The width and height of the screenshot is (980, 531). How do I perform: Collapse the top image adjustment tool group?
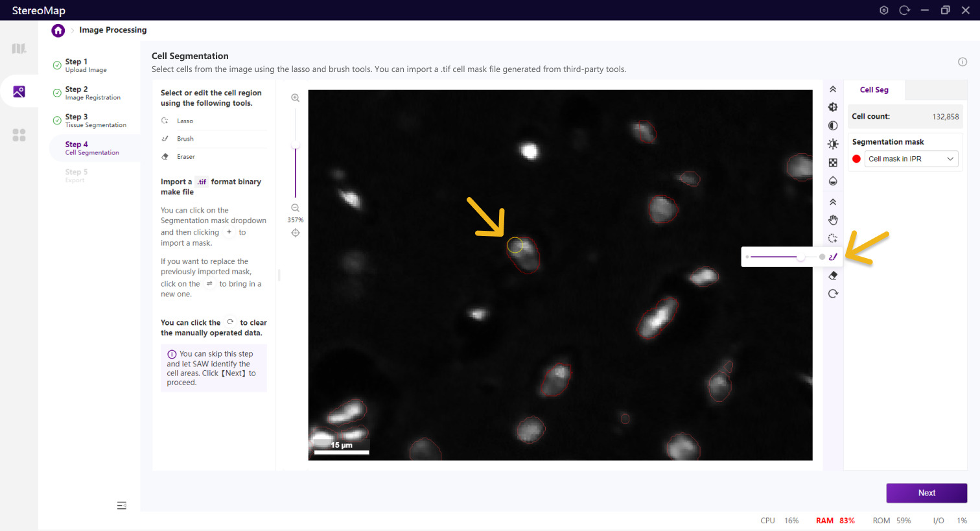833,89
